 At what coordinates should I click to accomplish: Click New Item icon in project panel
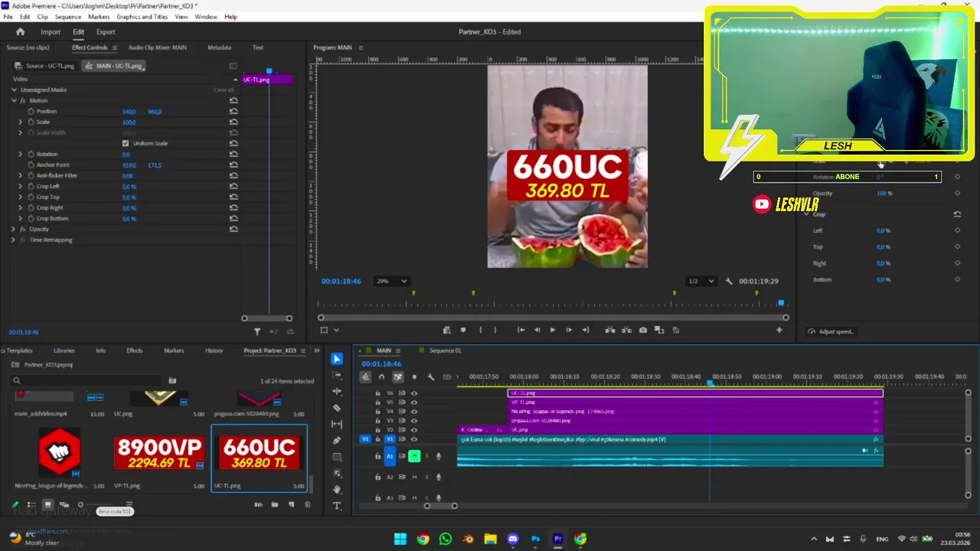pyautogui.click(x=291, y=504)
